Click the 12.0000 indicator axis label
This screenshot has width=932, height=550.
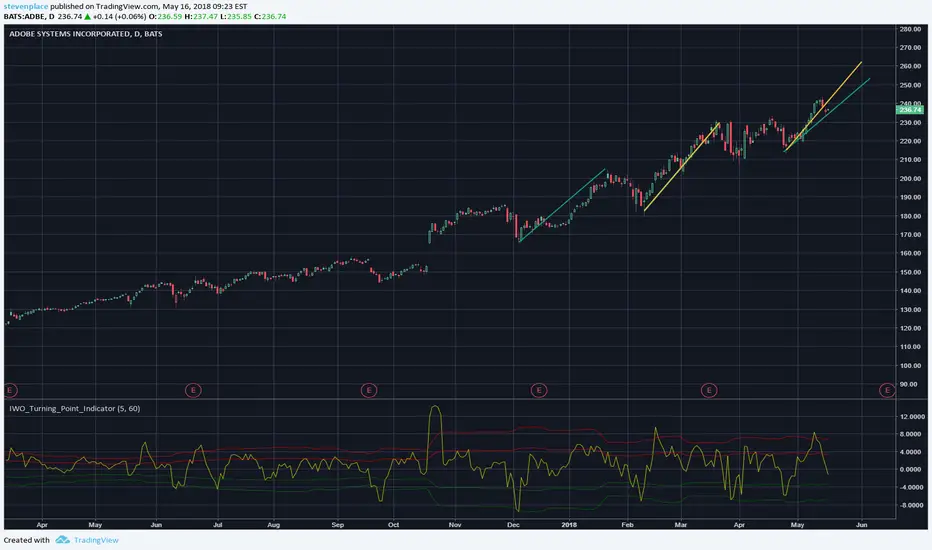pyautogui.click(x=912, y=417)
